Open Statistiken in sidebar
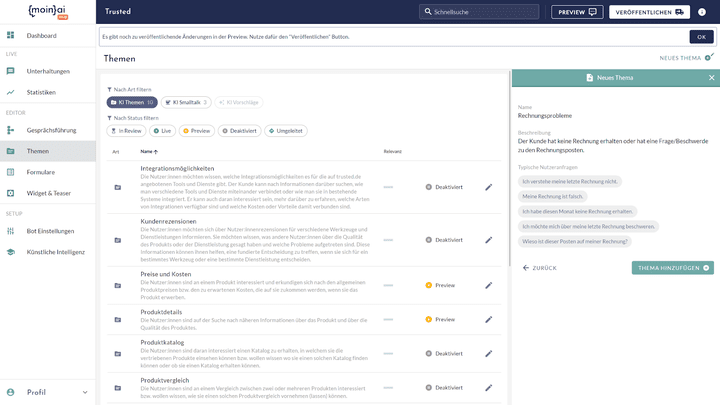 [41, 92]
